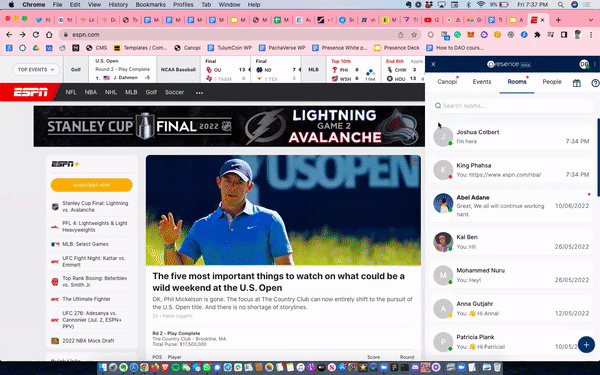Open The Ultimate Fighter sidebar link
Image resolution: width=600 pixels, height=375 pixels.
coord(86,299)
